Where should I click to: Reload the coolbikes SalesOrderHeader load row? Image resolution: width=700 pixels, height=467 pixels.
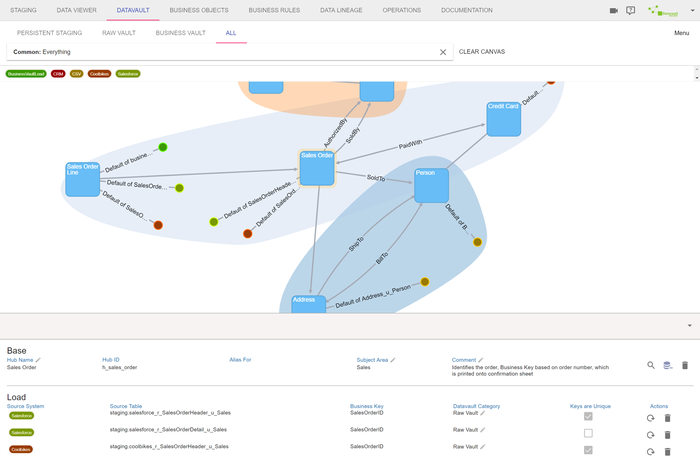pyautogui.click(x=650, y=452)
